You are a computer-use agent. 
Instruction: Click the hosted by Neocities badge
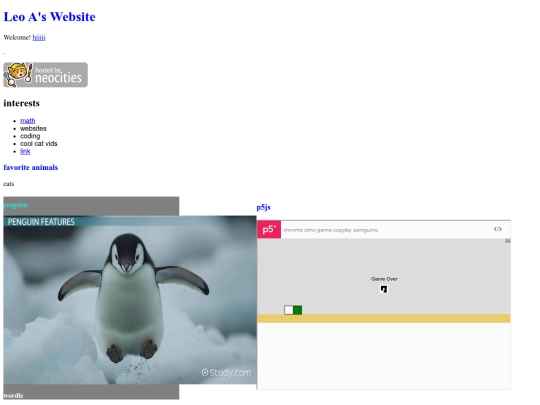click(x=45, y=75)
